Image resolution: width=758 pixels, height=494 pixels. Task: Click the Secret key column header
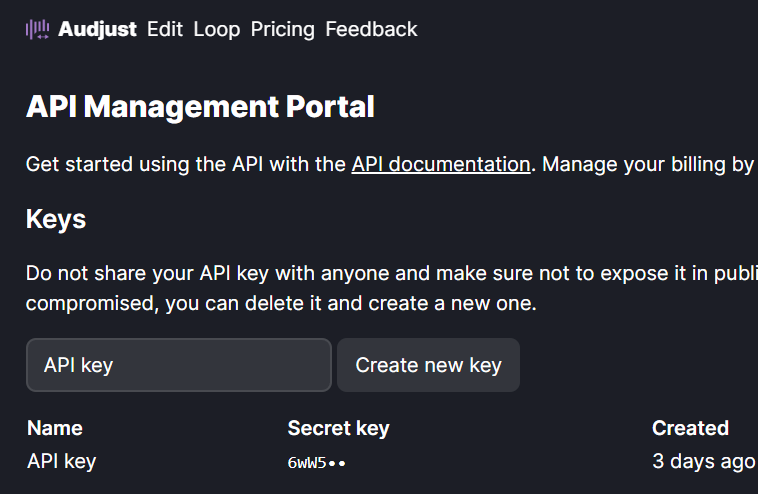coord(338,428)
